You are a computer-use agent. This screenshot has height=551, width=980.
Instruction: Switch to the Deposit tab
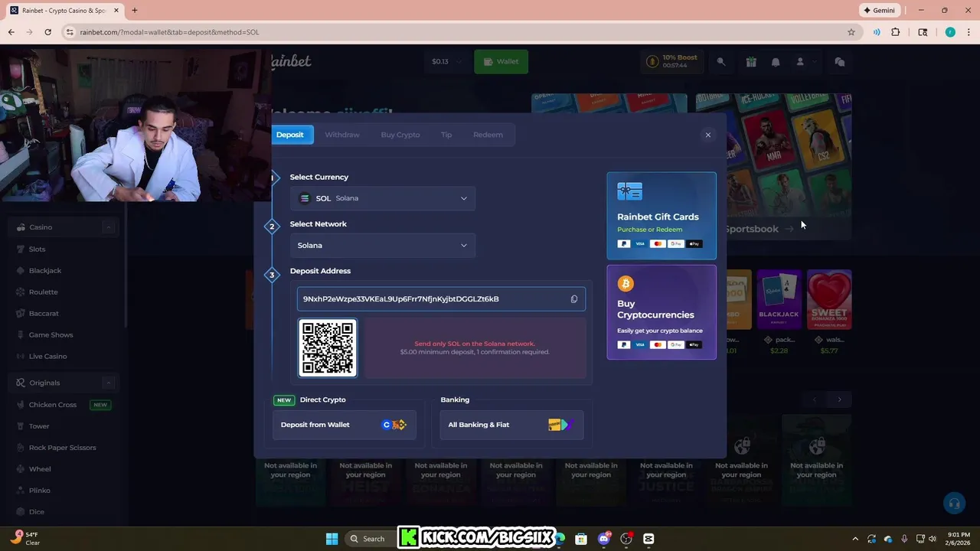pos(289,135)
